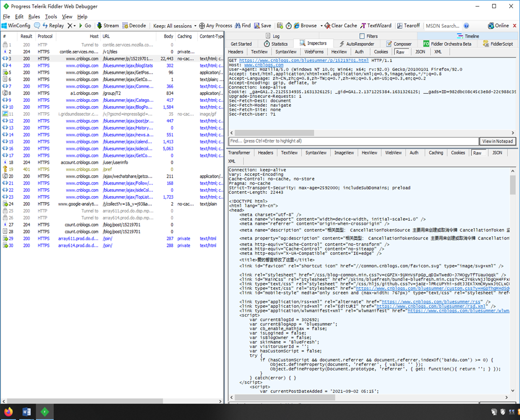This screenshot has width=520, height=420.
Task: Select request SyntaxView inspector tab
Action: pyautogui.click(x=286, y=52)
